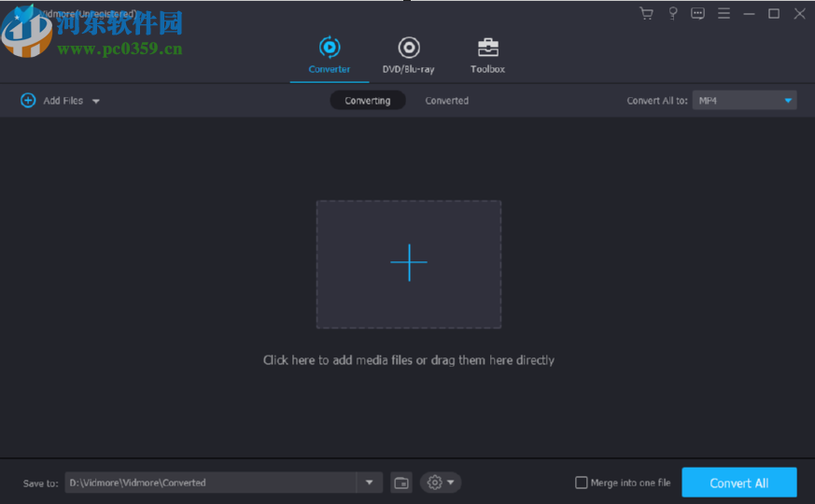
Task: Open the feedback chat bubble icon
Action: click(x=697, y=13)
